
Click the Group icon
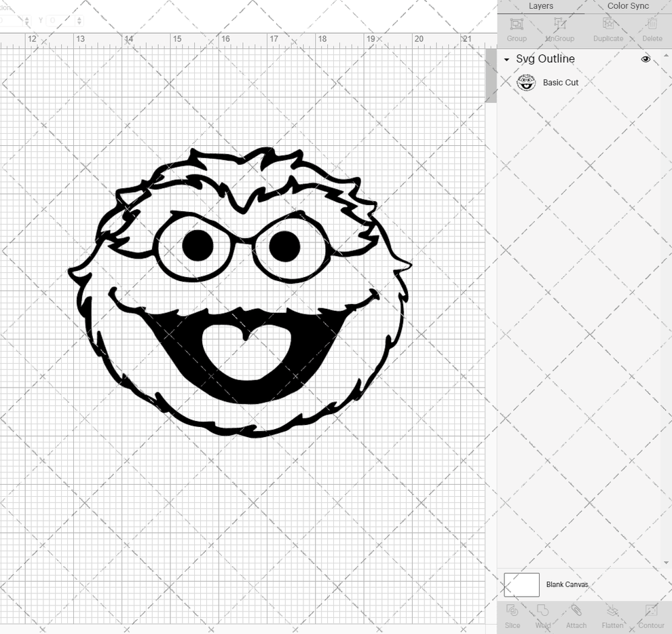click(x=516, y=29)
